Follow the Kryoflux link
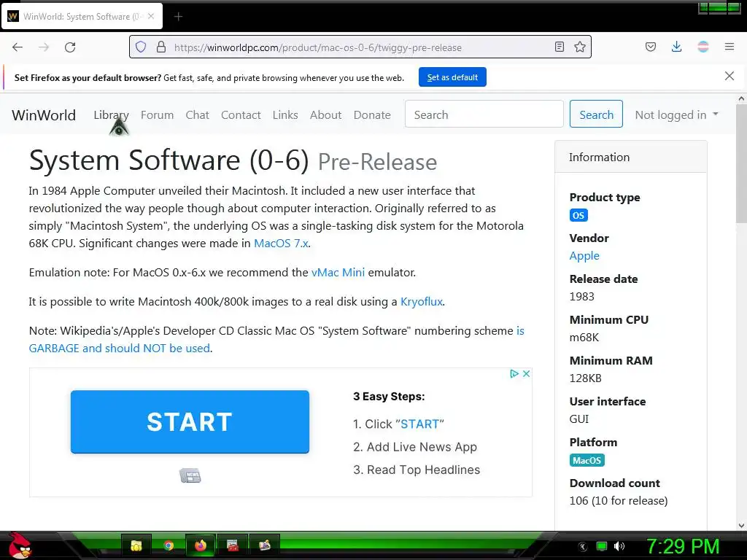 click(x=422, y=301)
